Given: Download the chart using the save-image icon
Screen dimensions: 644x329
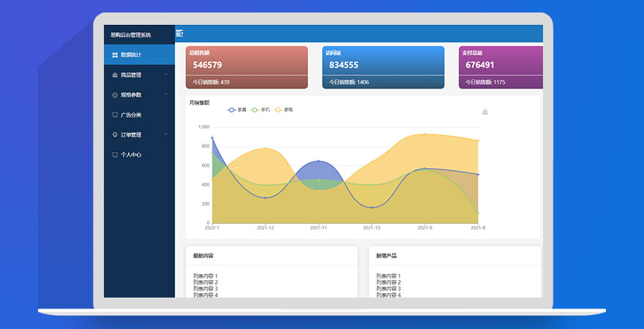Looking at the screenshot, I should pyautogui.click(x=484, y=112).
